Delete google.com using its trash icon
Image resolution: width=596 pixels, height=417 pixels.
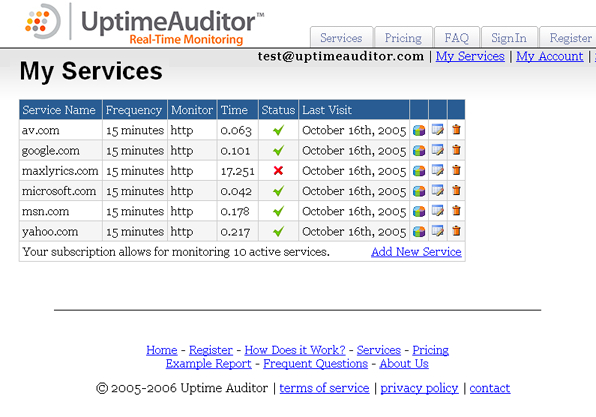pos(457,150)
